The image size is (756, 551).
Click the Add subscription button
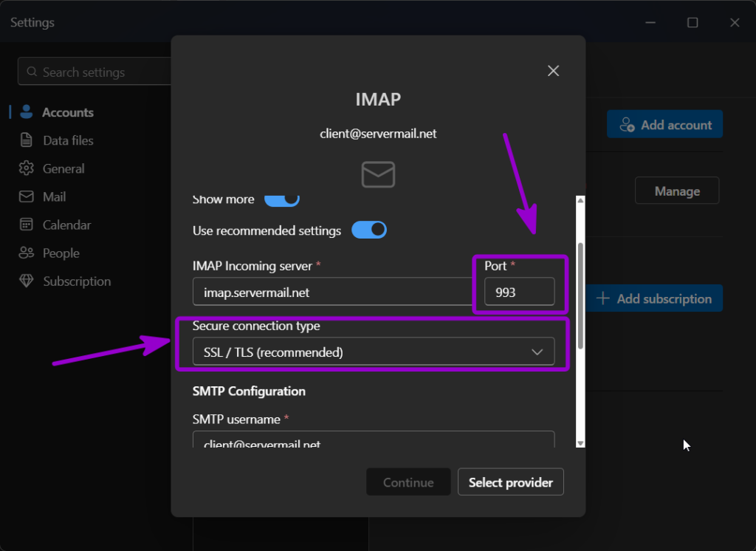[x=654, y=298]
